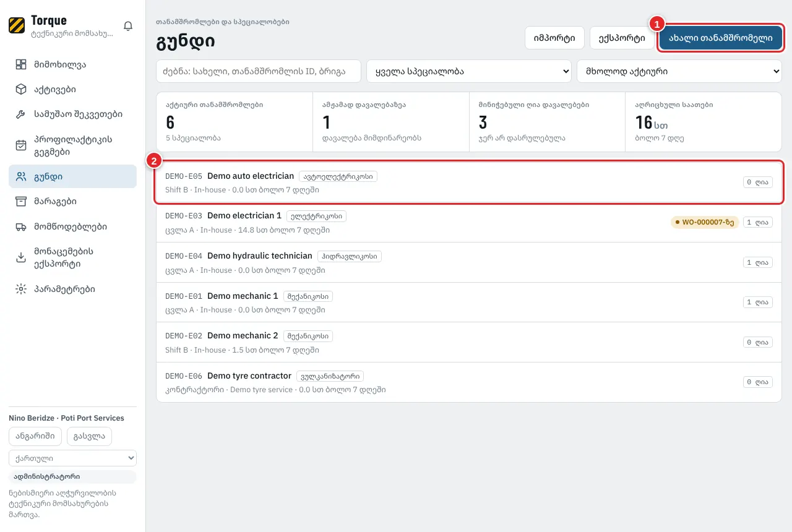Open the ყველა სპეციალობა specialty filter
The height and width of the screenshot is (532, 792).
(x=468, y=71)
